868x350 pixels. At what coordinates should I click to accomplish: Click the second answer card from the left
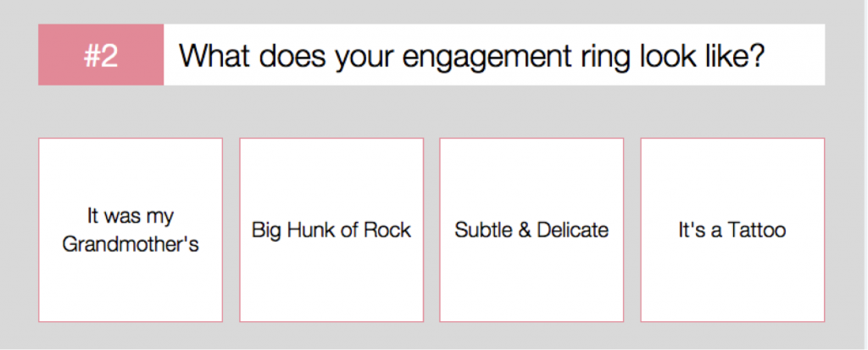click(331, 230)
